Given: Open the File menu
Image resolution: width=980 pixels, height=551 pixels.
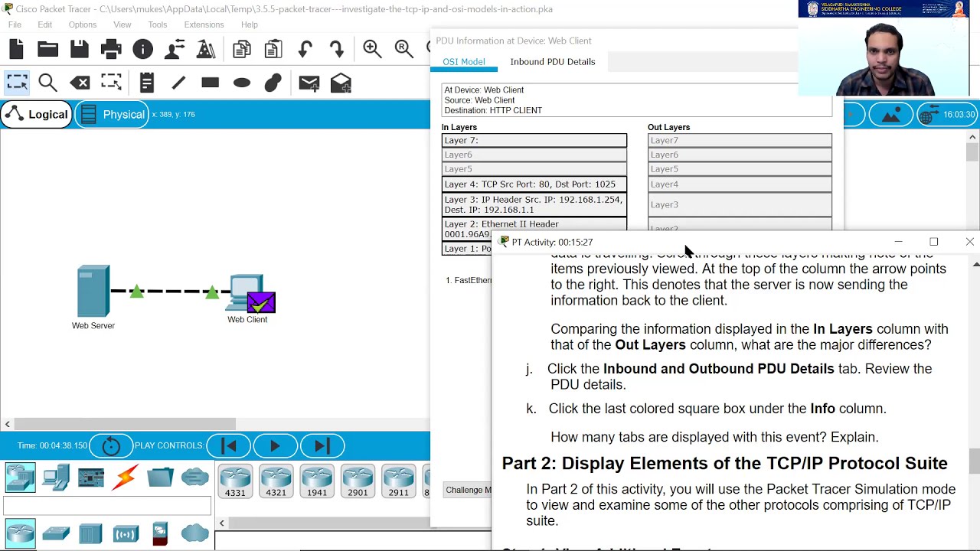Looking at the screenshot, I should 15,24.
